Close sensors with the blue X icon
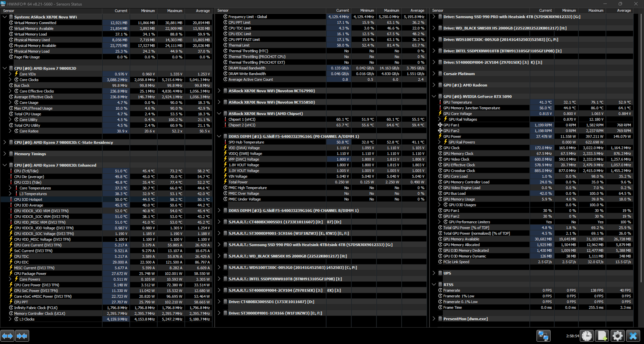 [x=633, y=336]
